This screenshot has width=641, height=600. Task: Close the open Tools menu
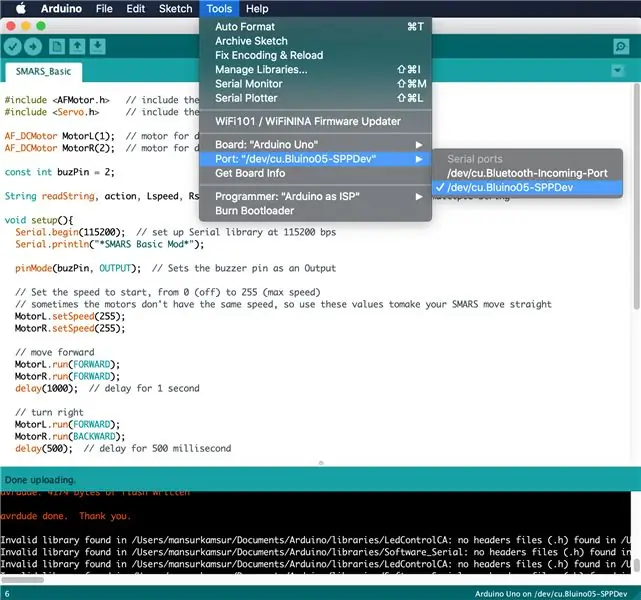219,9
